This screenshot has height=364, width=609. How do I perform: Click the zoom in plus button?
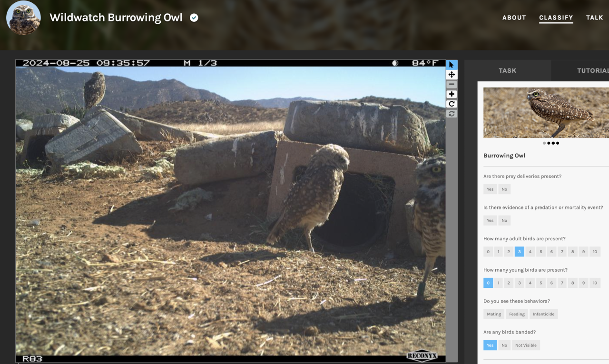[452, 94]
